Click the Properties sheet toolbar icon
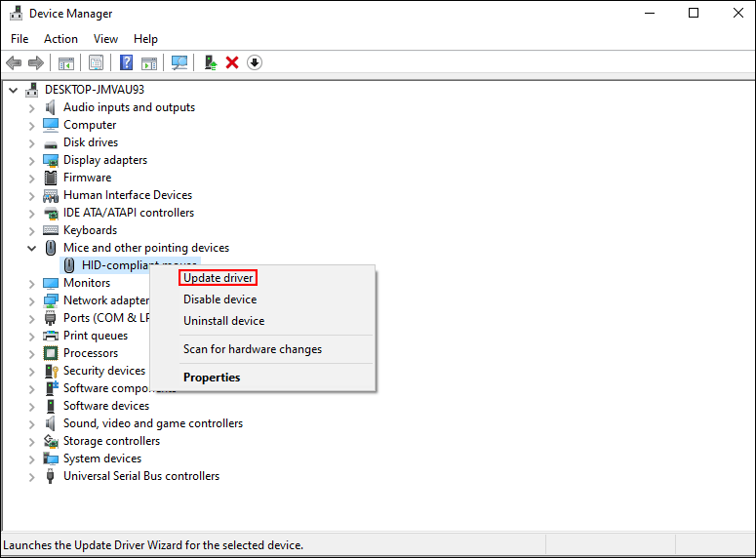The image size is (756, 558). pos(96,62)
